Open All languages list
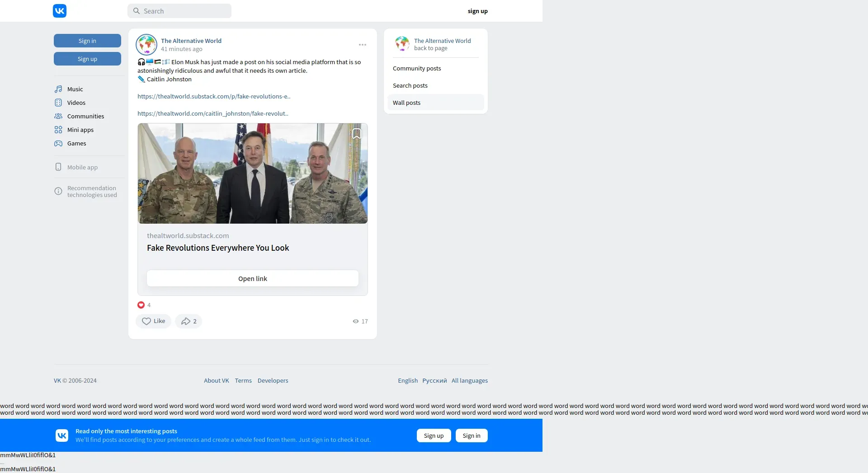Screen dimensions: 868x473 [x=470, y=380]
